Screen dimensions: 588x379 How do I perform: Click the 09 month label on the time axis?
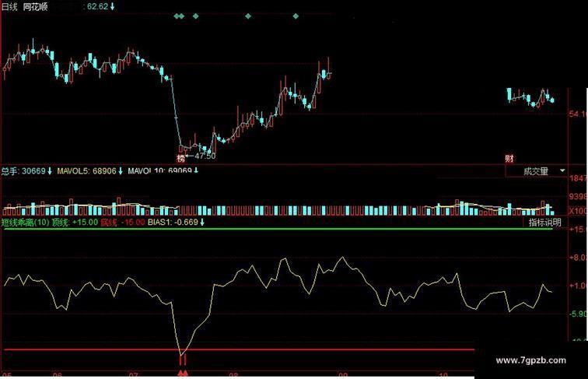coord(343,375)
